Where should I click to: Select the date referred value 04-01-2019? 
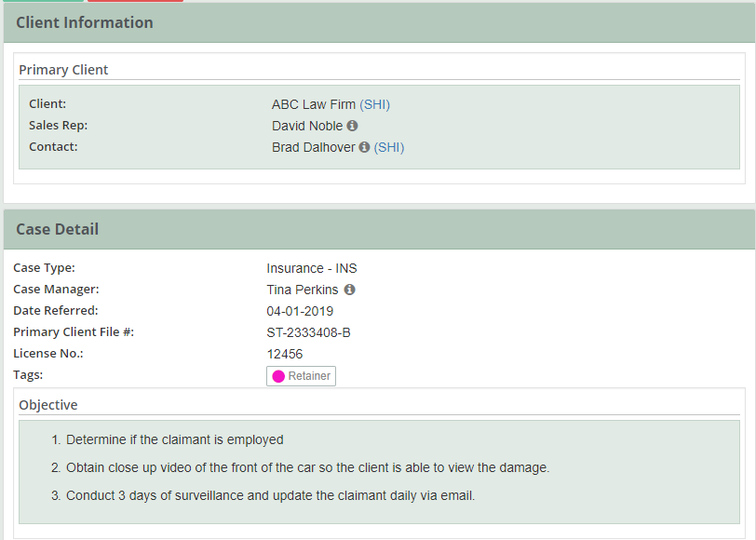(300, 311)
